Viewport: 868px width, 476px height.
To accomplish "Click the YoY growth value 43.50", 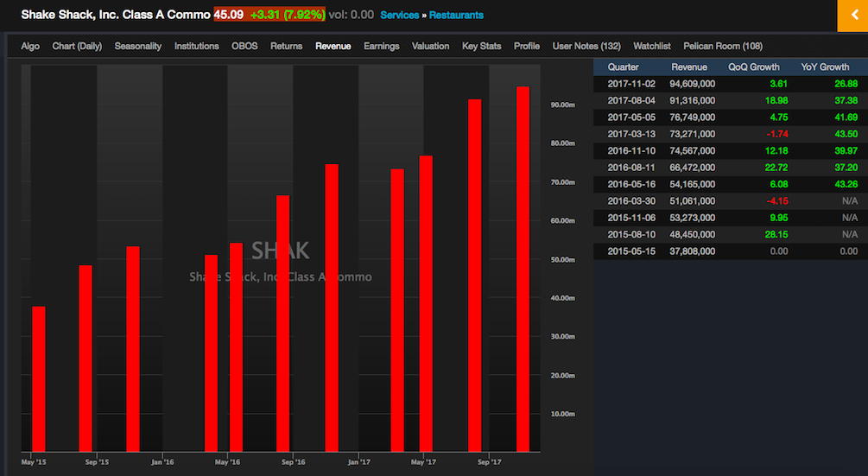I will (846, 134).
